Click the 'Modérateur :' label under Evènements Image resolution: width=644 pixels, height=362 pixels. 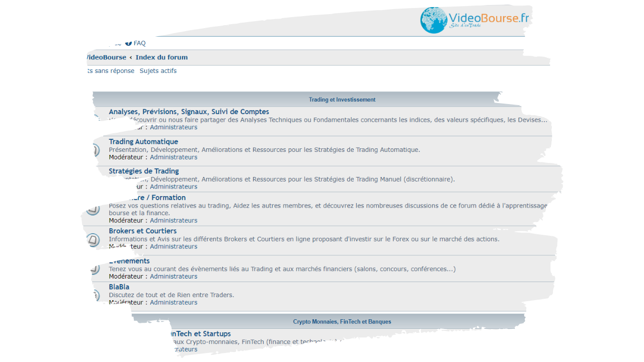pos(128,276)
